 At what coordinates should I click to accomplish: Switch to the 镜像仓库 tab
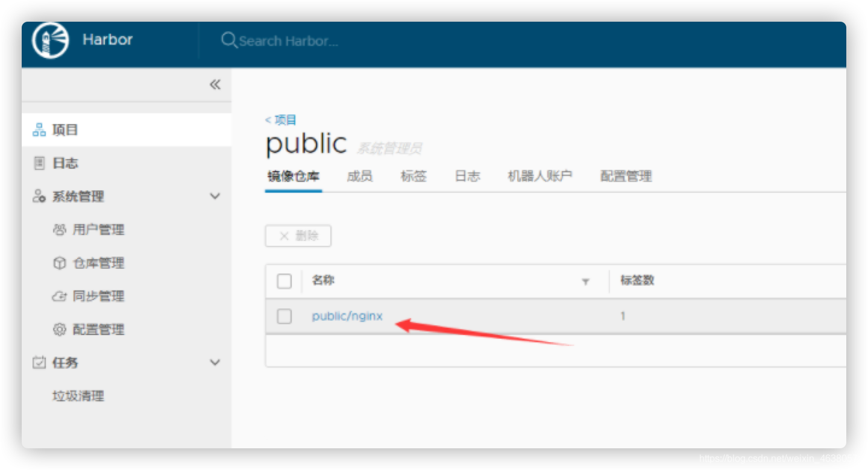pos(294,177)
